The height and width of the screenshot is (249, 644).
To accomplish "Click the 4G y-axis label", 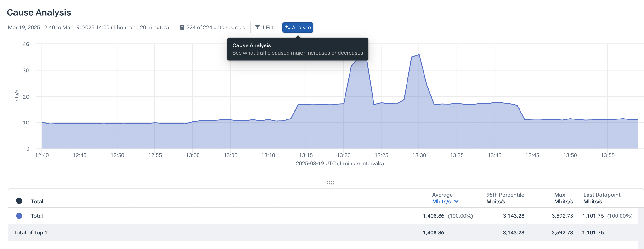I will tap(26, 44).
